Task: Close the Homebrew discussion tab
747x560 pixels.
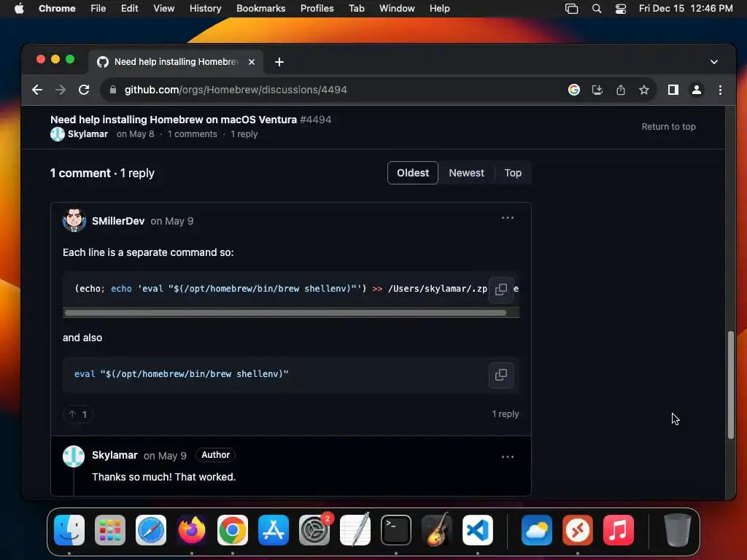Action: point(252,62)
